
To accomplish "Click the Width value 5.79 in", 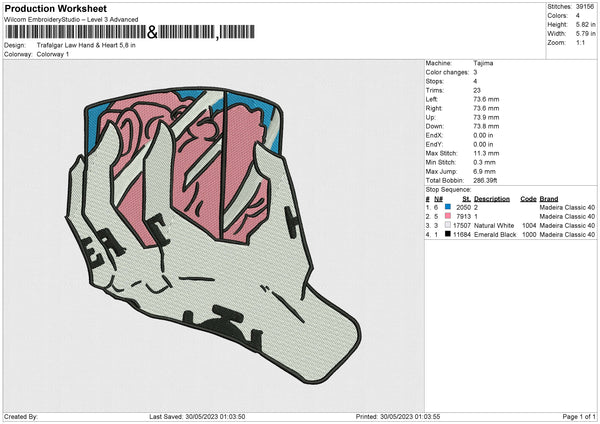I will coord(585,34).
